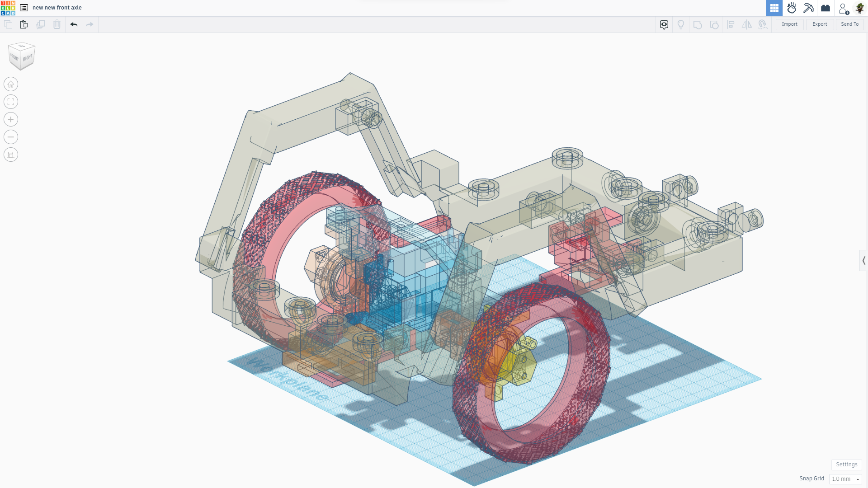Undo the last action
This screenshot has width=868, height=488.
tap(74, 24)
